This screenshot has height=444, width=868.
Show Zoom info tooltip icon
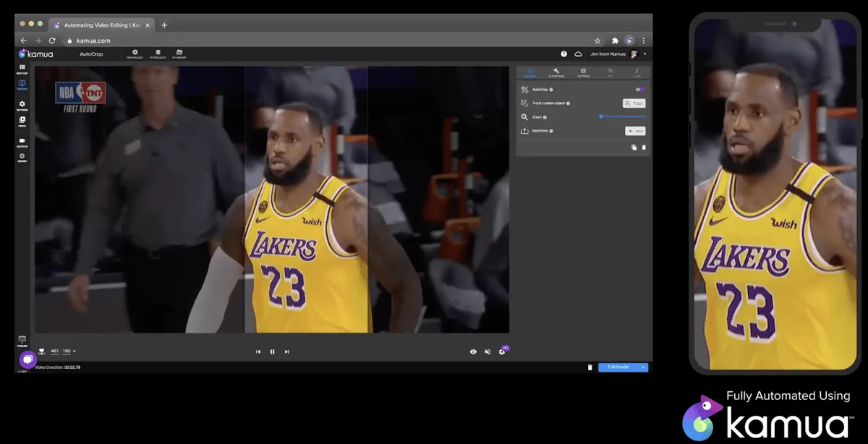pyautogui.click(x=545, y=117)
